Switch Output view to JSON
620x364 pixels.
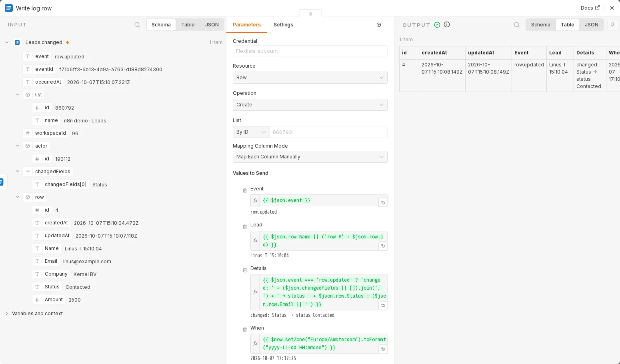point(592,25)
